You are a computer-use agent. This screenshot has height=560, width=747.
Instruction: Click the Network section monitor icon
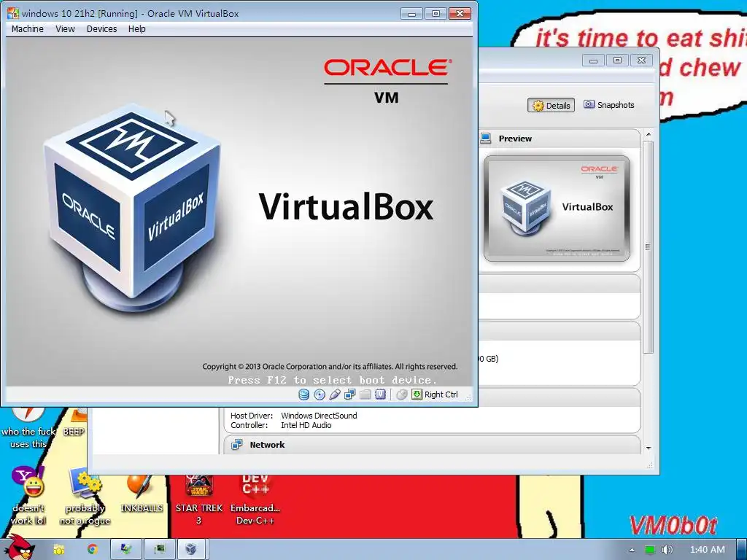point(237,445)
